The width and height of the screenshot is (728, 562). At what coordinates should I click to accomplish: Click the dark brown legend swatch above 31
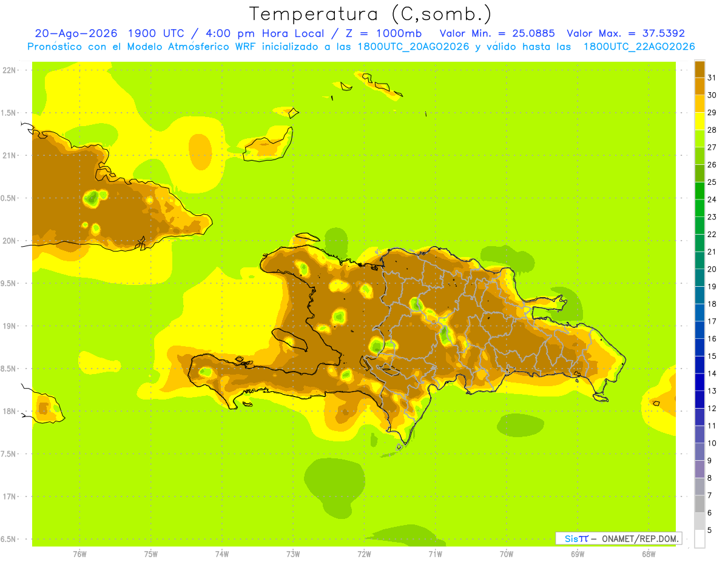click(699, 69)
